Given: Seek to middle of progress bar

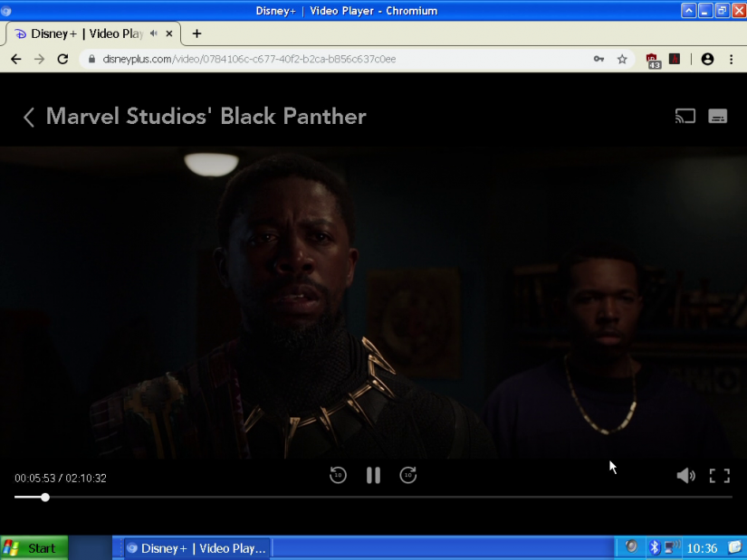Looking at the screenshot, I should (x=373, y=498).
